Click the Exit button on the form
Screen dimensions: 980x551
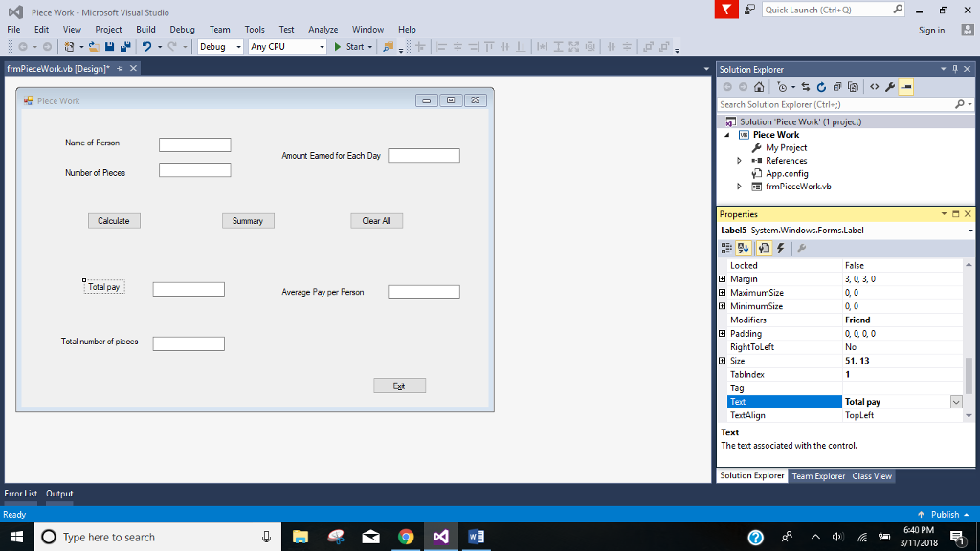tap(399, 385)
